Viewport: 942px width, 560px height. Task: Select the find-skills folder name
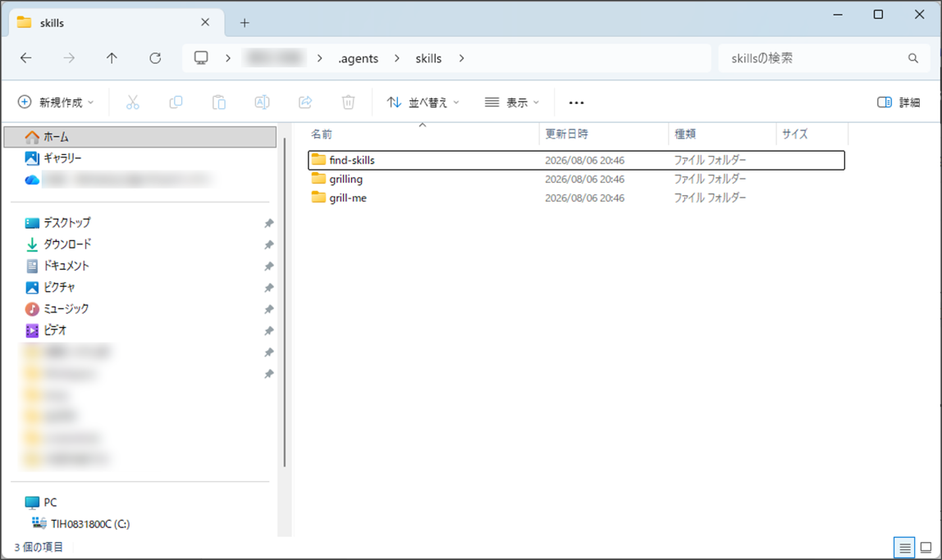tap(352, 160)
